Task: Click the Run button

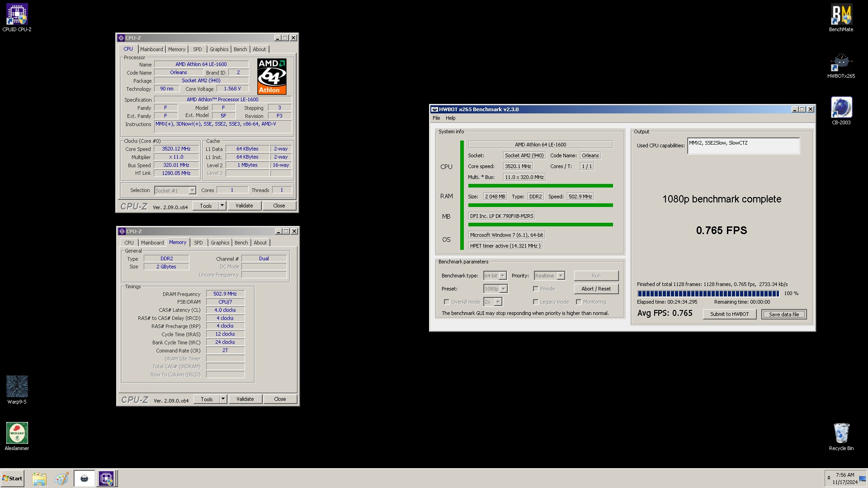Action: (x=596, y=276)
